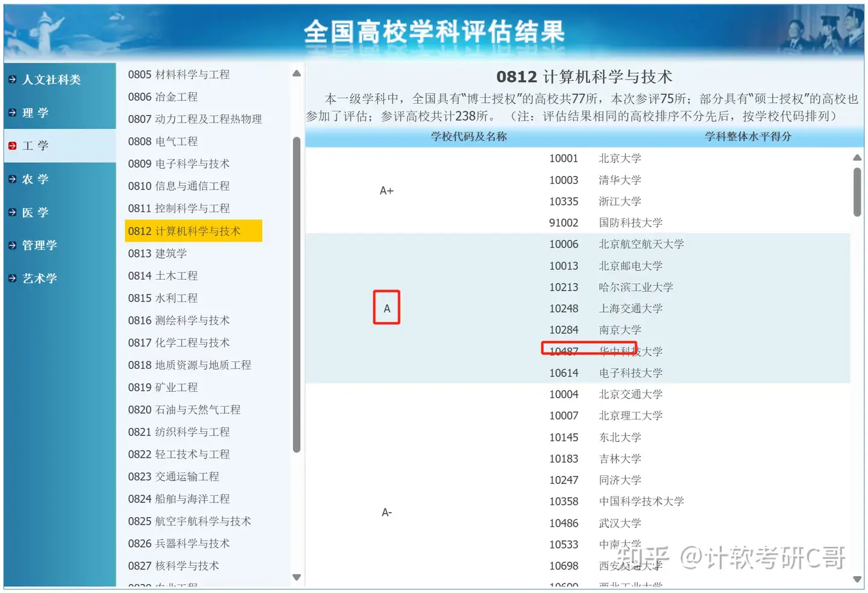Select 0820 石油与天然气工程

click(x=184, y=410)
